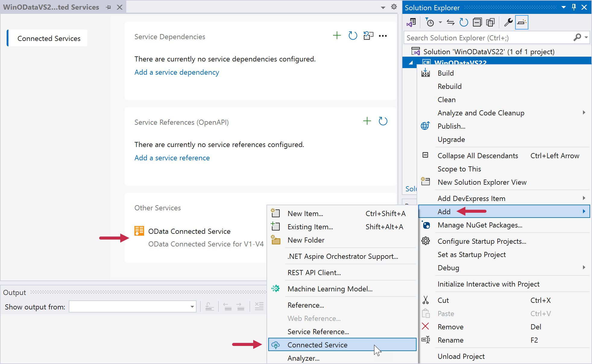Add a service dependency with the plus icon
This screenshot has width=592, height=364.
coord(337,36)
